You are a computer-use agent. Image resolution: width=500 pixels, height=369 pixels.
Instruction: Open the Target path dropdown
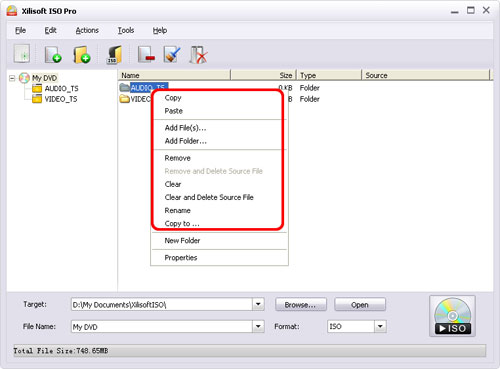(258, 304)
